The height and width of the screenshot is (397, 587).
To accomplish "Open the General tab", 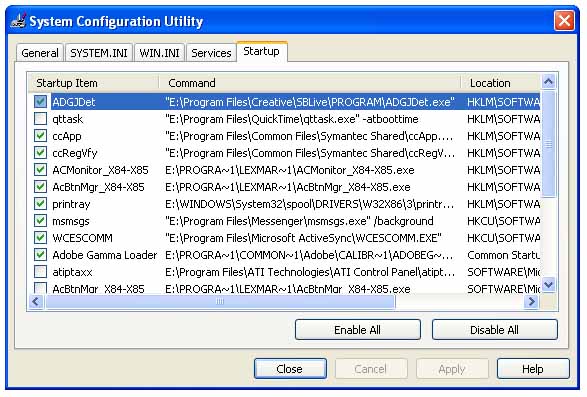I will (x=40, y=53).
